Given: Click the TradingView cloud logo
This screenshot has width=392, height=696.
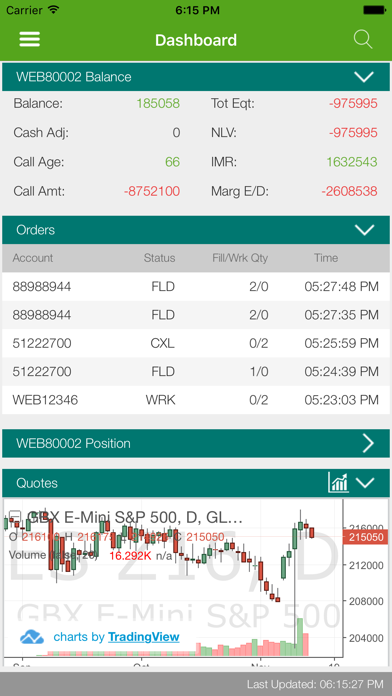Looking at the screenshot, I should [x=32, y=637].
